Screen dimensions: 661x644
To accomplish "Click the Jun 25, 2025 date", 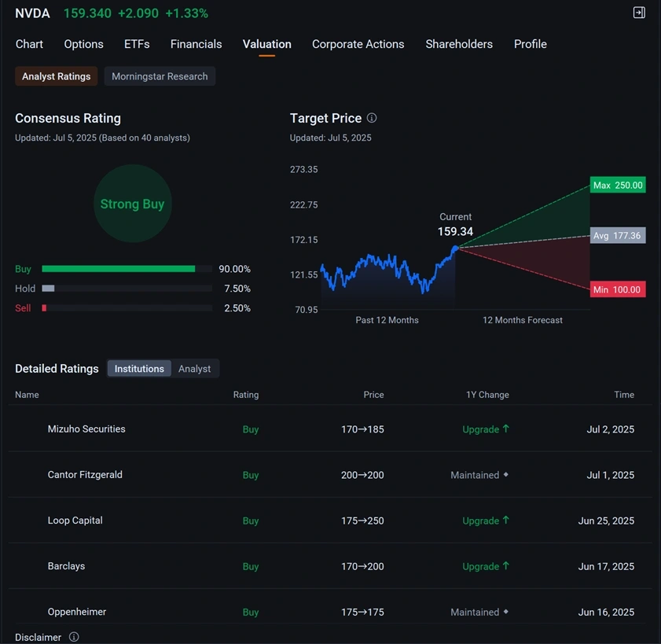I will point(606,521).
